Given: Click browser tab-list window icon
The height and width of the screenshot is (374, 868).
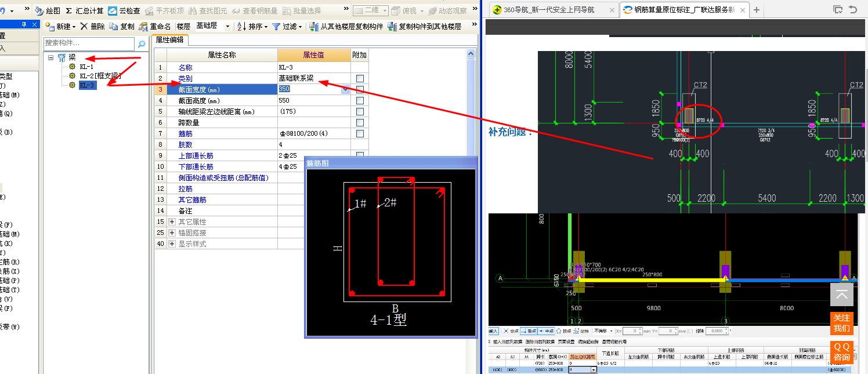Looking at the screenshot, I should (838, 9).
